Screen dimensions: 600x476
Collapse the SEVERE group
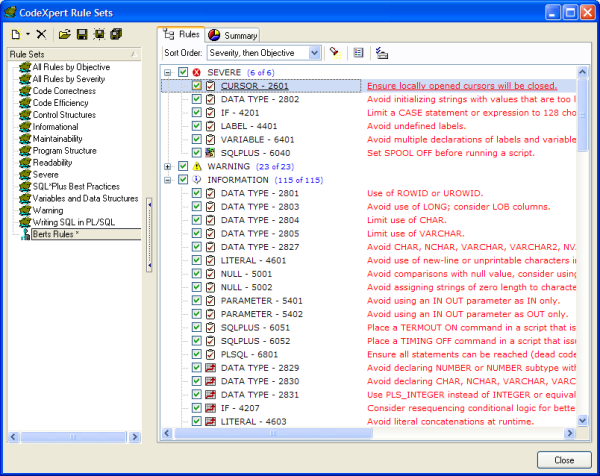pos(168,72)
